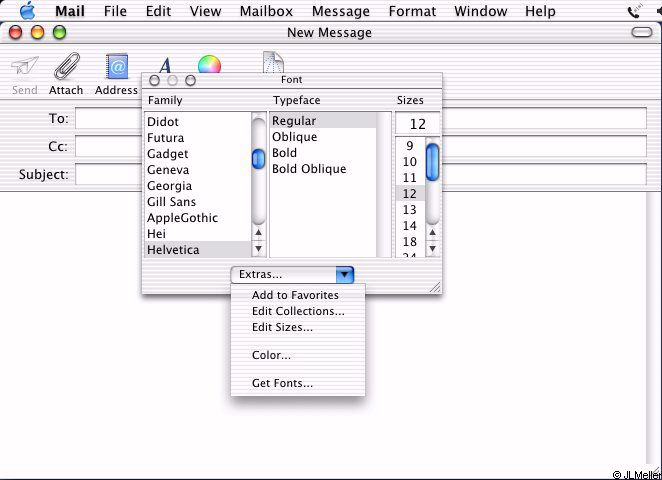Click Family list scroll down arrow

[258, 249]
